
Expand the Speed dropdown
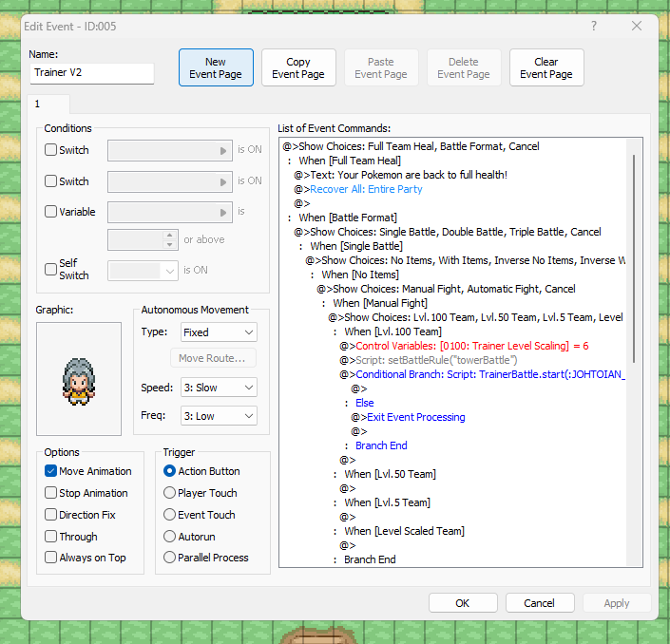(x=219, y=388)
